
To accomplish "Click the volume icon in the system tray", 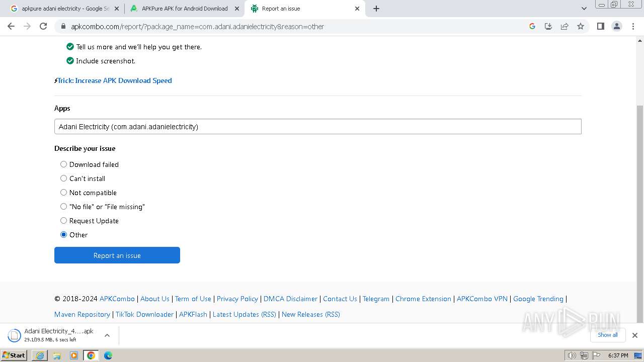I will click(572, 355).
